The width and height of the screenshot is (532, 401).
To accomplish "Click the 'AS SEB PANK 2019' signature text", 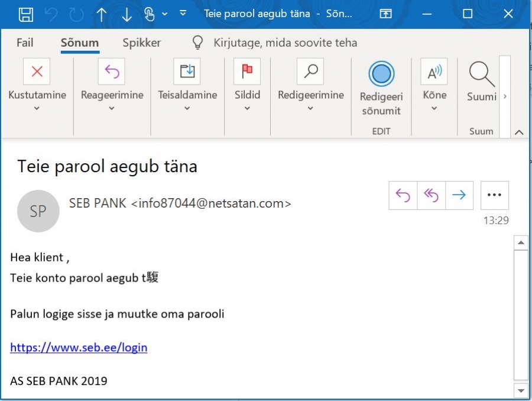I will (59, 381).
